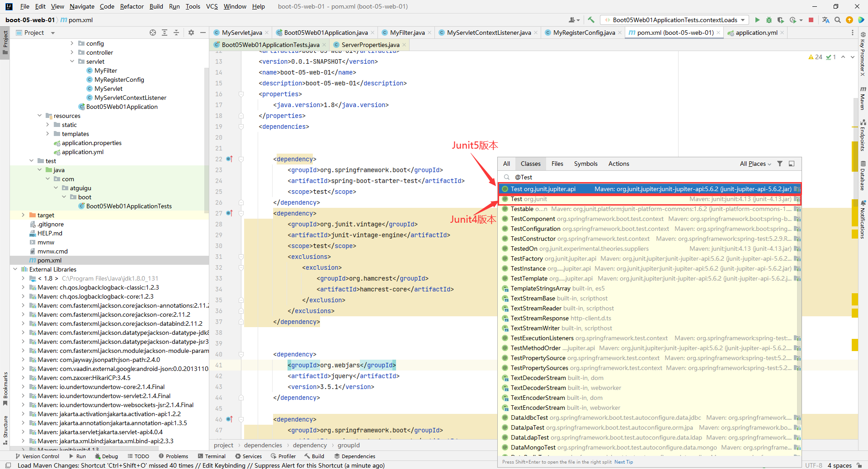This screenshot has width=868, height=469.
Task: Open Search Everywhere via the magnifier icon
Action: 838,20
